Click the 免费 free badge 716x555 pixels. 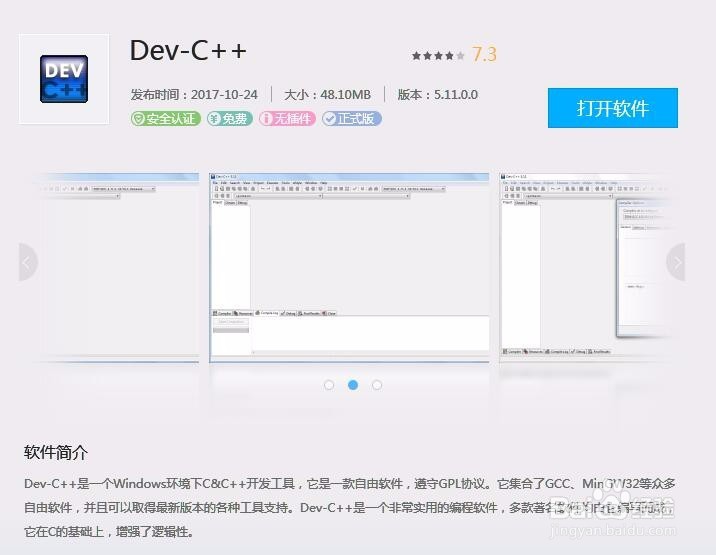pyautogui.click(x=229, y=119)
